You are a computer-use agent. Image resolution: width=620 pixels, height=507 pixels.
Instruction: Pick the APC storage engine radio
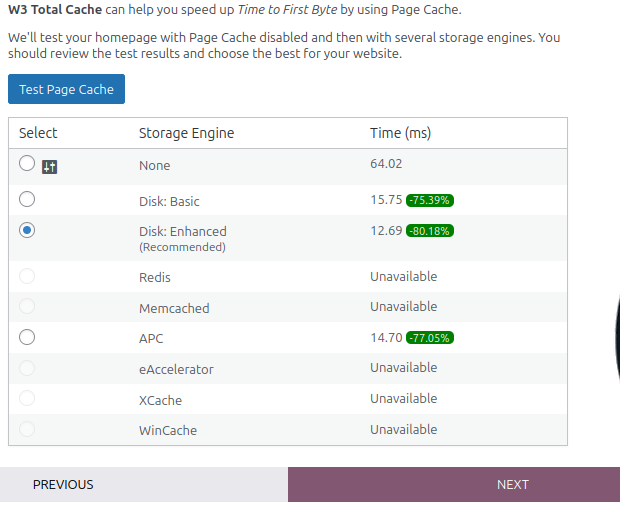tap(27, 337)
